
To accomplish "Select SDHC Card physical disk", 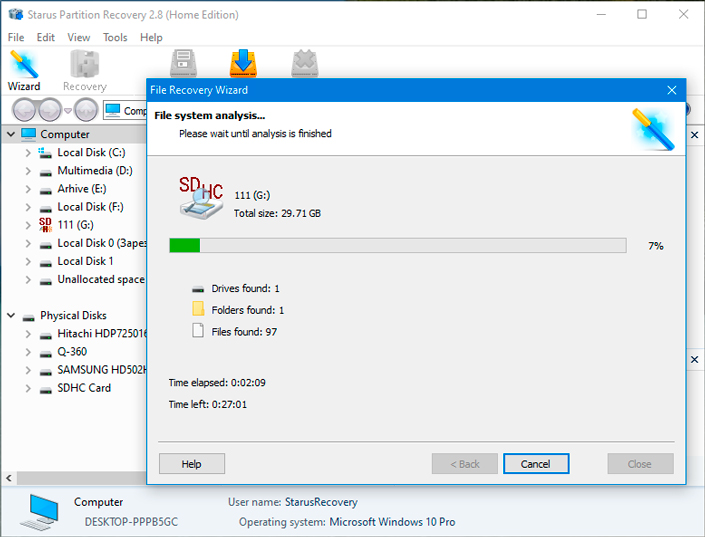I will 84,388.
